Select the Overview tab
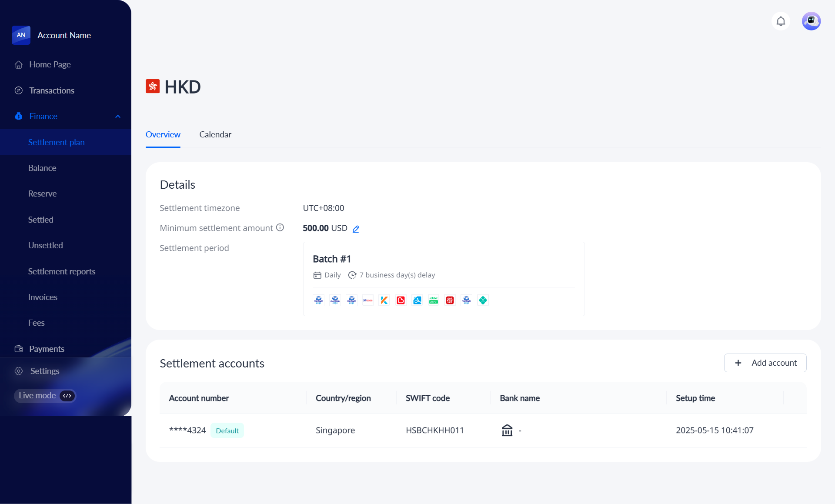Image resolution: width=835 pixels, height=504 pixels. pos(163,135)
